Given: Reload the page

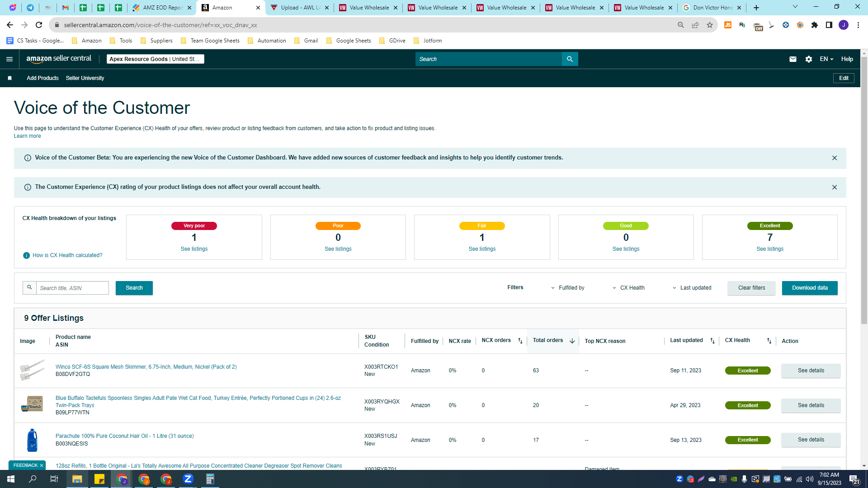Looking at the screenshot, I should [x=39, y=25].
